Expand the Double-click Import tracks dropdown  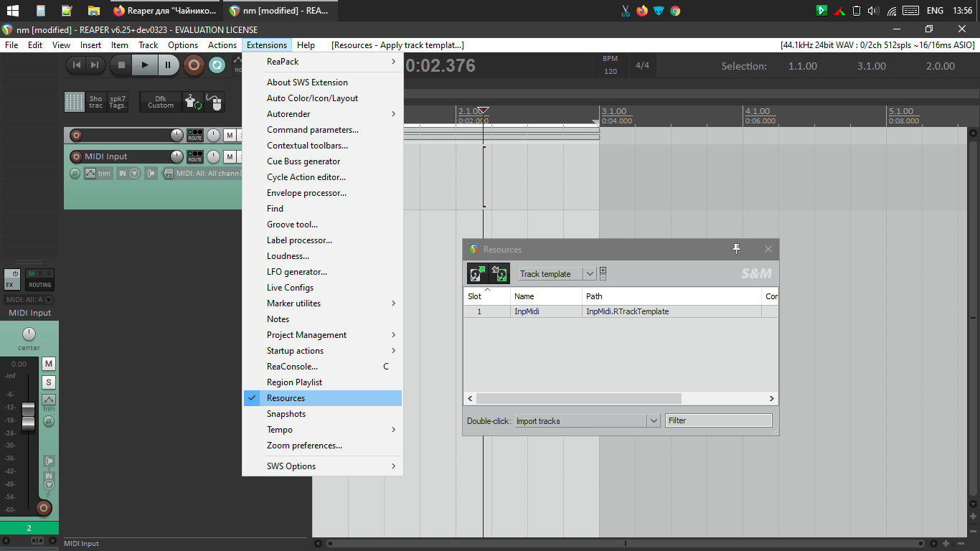coord(654,421)
